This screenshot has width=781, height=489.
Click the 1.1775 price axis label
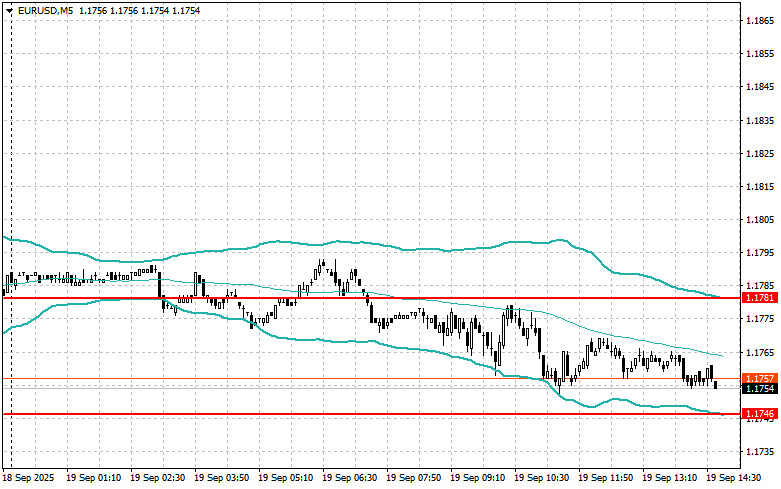(x=760, y=319)
